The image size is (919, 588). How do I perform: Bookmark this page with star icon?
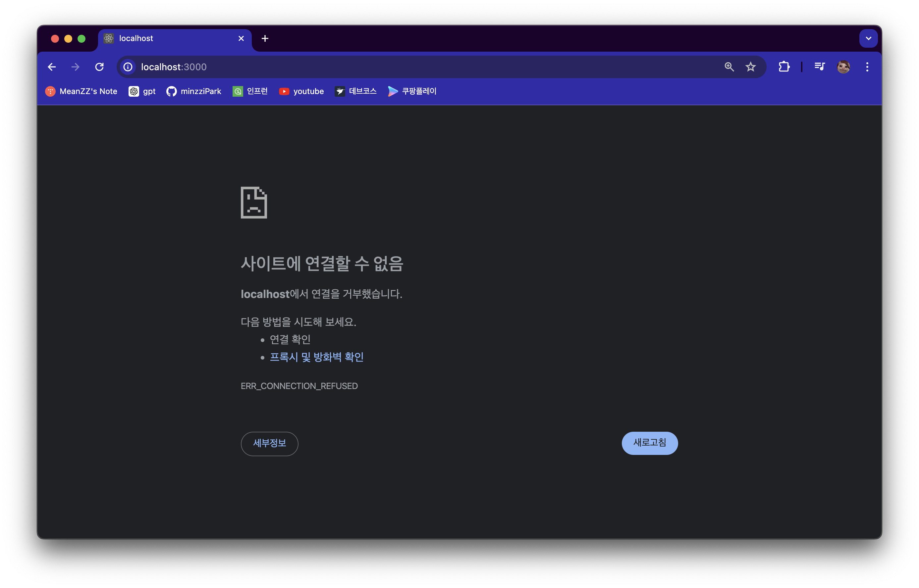(x=751, y=67)
